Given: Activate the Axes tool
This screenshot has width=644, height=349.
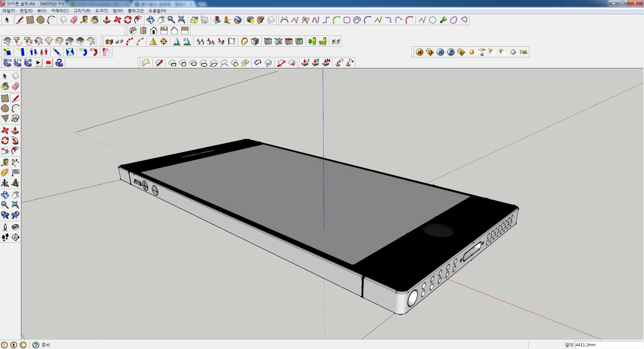Looking at the screenshot, I should (5, 183).
